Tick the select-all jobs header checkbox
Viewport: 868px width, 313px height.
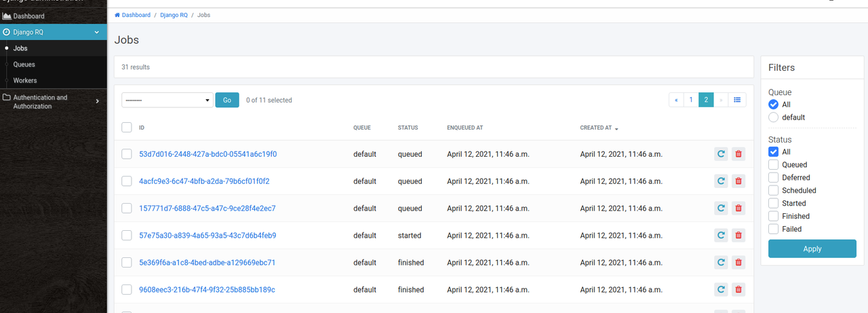coord(127,127)
